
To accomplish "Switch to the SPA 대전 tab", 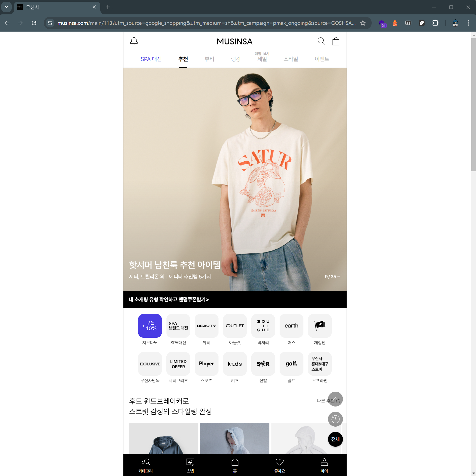I will pyautogui.click(x=151, y=59).
